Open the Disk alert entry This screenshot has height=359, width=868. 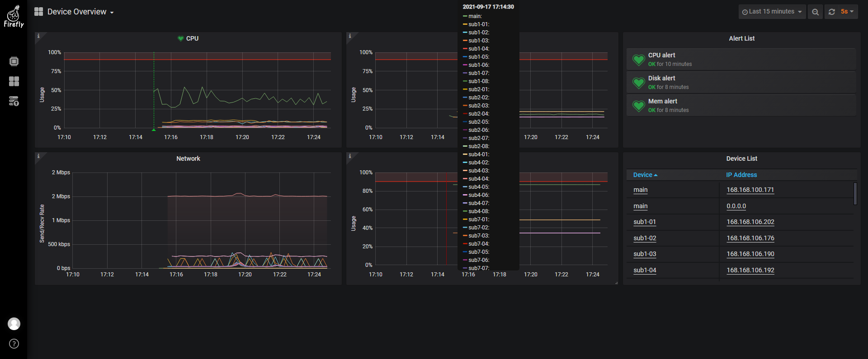[x=741, y=83]
